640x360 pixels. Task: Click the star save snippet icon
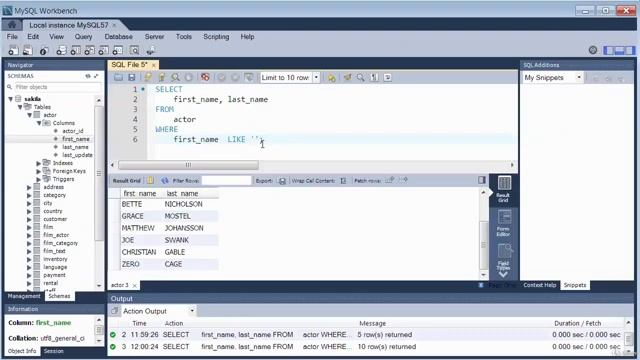point(331,78)
